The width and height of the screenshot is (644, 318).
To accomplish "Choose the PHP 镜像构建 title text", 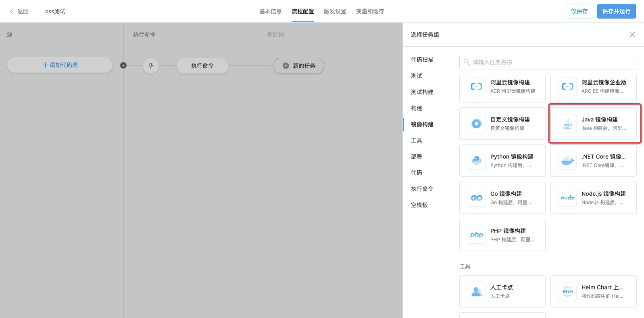I will [508, 231].
